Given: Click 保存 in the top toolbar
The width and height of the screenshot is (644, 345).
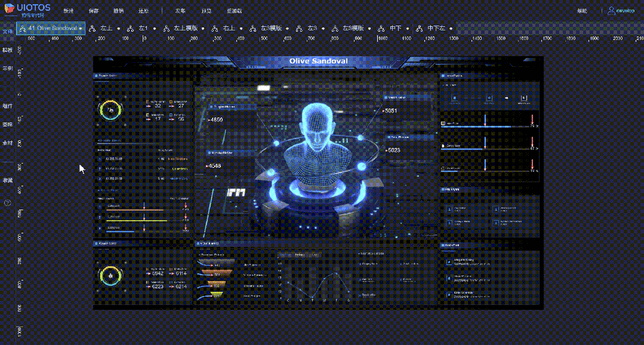Looking at the screenshot, I should 94,11.
